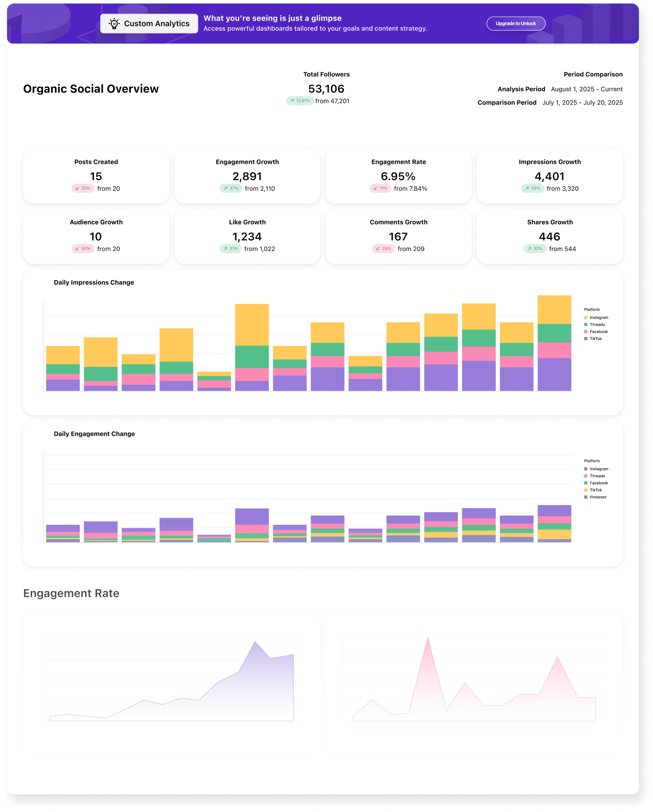The height and width of the screenshot is (812, 653).
Task: Click the down-arrow icon in Comments Growth badge
Action: [378, 249]
